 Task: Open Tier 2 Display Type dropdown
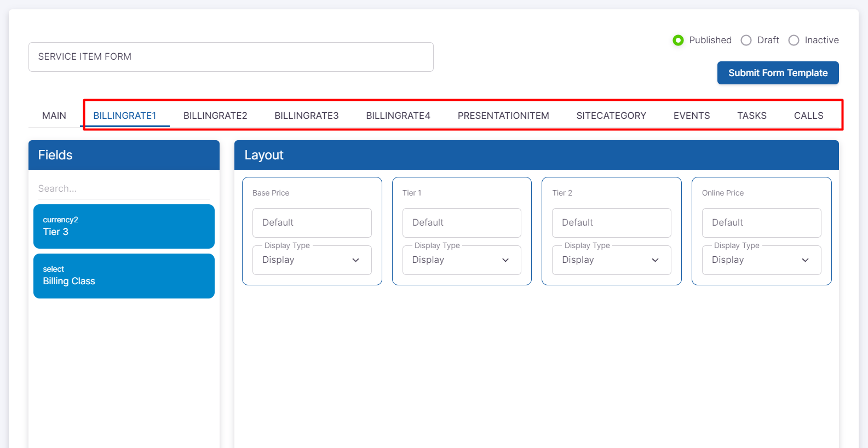click(x=611, y=260)
